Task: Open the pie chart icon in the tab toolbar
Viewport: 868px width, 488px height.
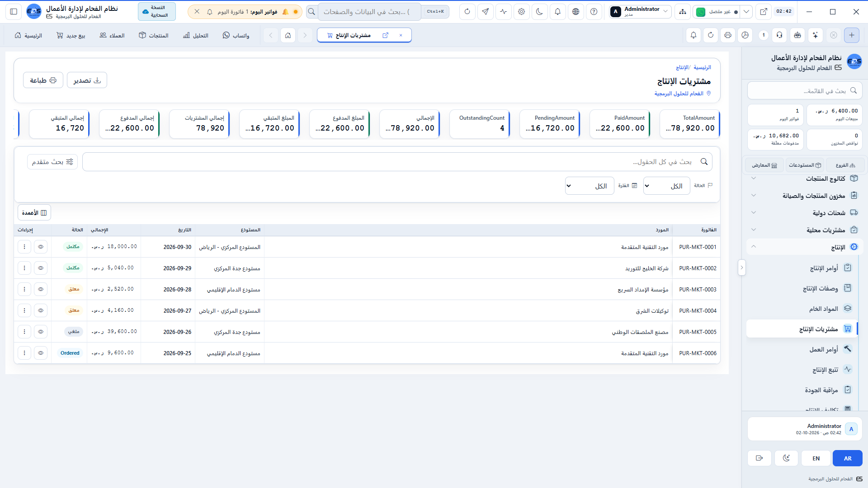Action: (745, 35)
